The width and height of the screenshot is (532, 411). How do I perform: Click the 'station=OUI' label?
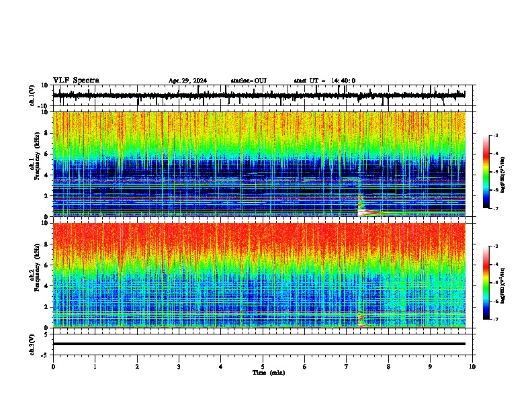tap(249, 81)
